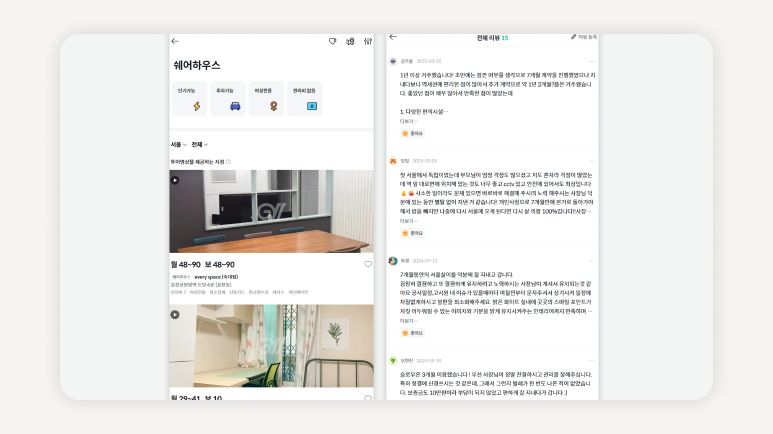This screenshot has width=773, height=434.
Task: Open the map view icon in the 쉐어하우스 header
Action: click(350, 41)
